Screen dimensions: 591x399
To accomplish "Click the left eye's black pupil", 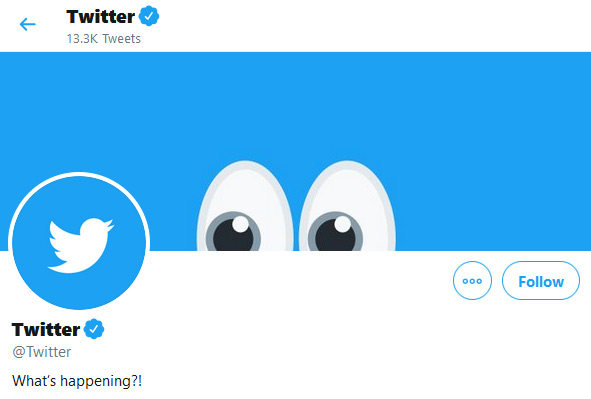I will [232, 235].
